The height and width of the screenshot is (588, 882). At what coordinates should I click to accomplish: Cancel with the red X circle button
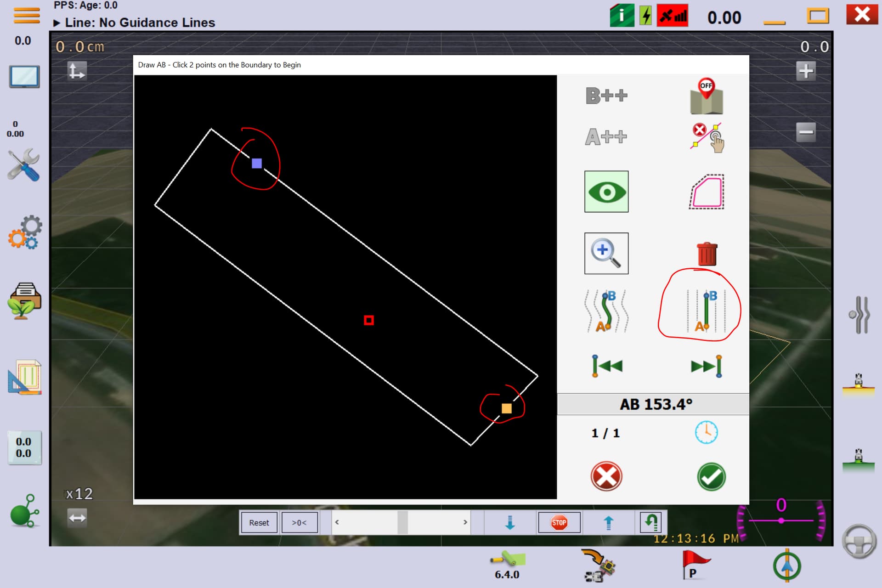[606, 476]
